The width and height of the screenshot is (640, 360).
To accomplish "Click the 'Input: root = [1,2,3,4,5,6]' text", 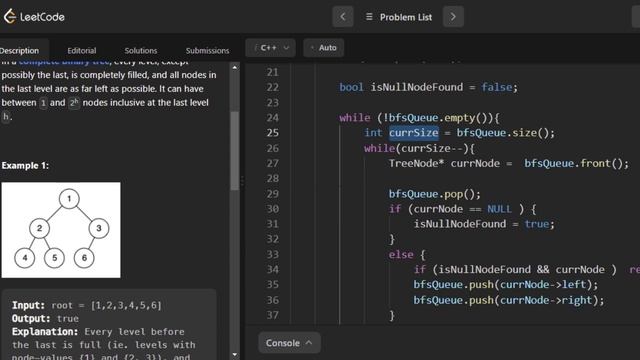I will 87,305.
